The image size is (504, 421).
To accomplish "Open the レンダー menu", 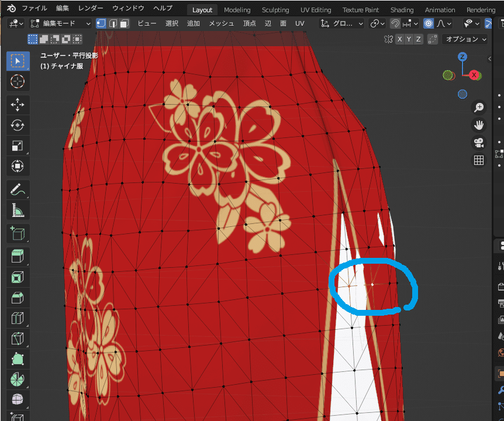I will click(91, 8).
